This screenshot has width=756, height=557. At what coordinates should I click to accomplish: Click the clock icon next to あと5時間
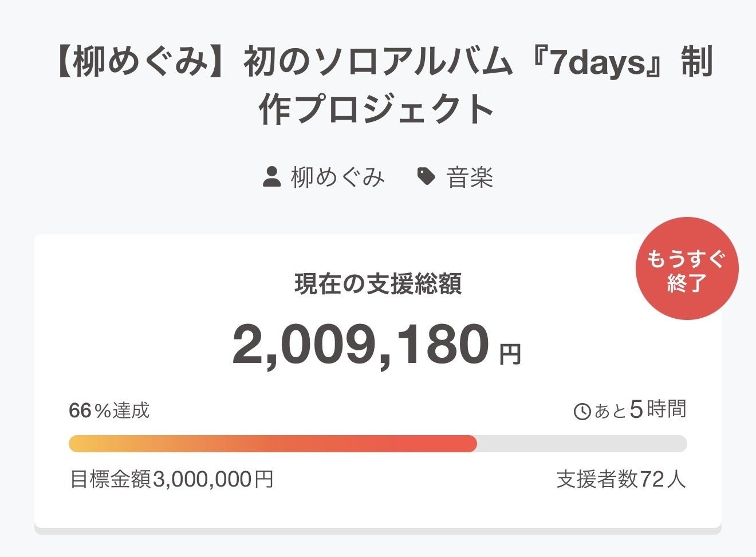(x=582, y=412)
